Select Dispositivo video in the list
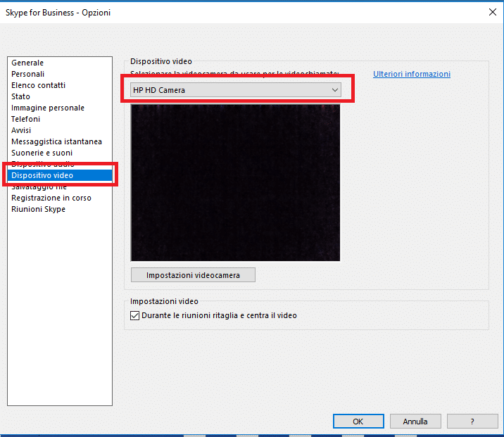Screen dimensions: 504x437 coord(60,175)
